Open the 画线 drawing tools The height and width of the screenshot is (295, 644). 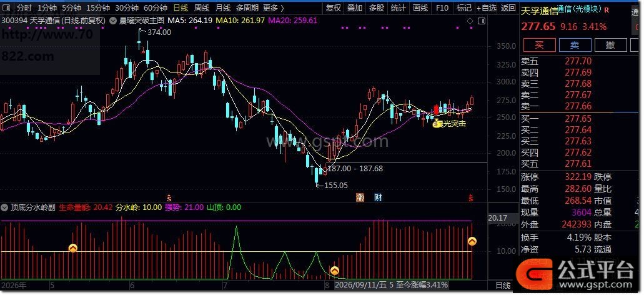(420, 7)
